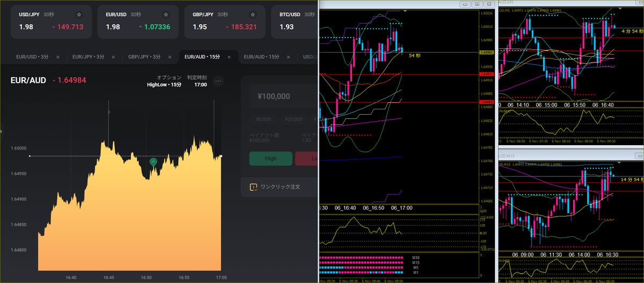This screenshot has height=283, width=644.
Task: Favorite the USD/JPY card with its star
Action: click(79, 14)
